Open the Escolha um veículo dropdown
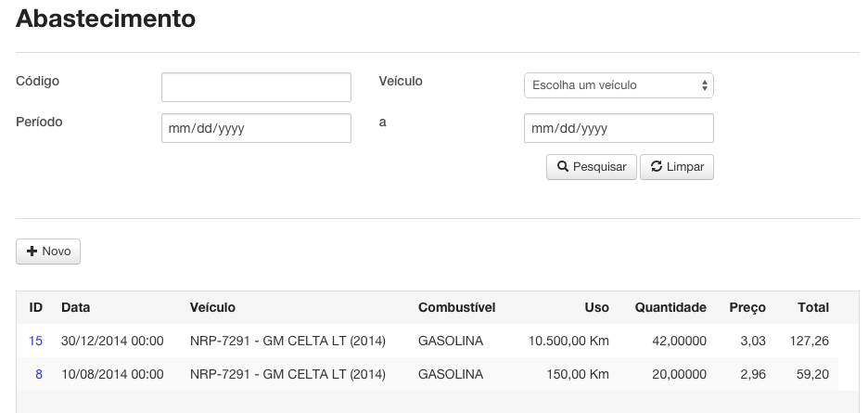 point(619,85)
